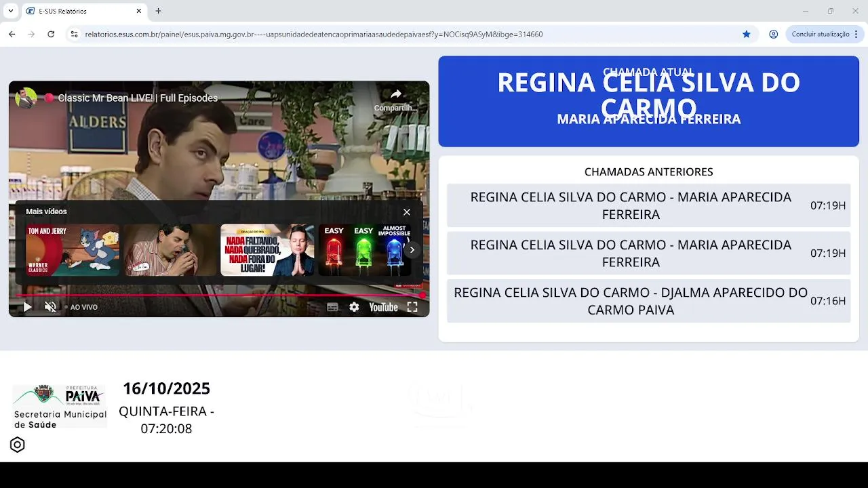Click the Prefeitura Paiva logo
The height and width of the screenshot is (488, 868).
[x=60, y=407]
